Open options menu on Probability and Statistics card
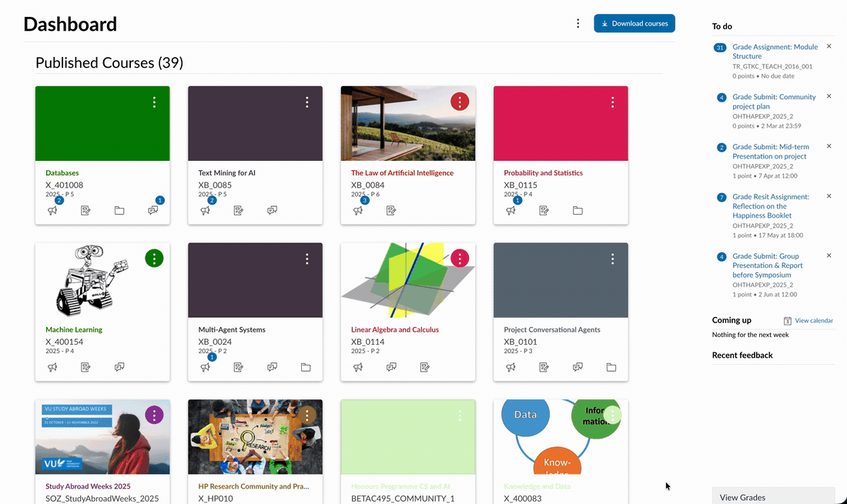The image size is (847, 504). 613,102
